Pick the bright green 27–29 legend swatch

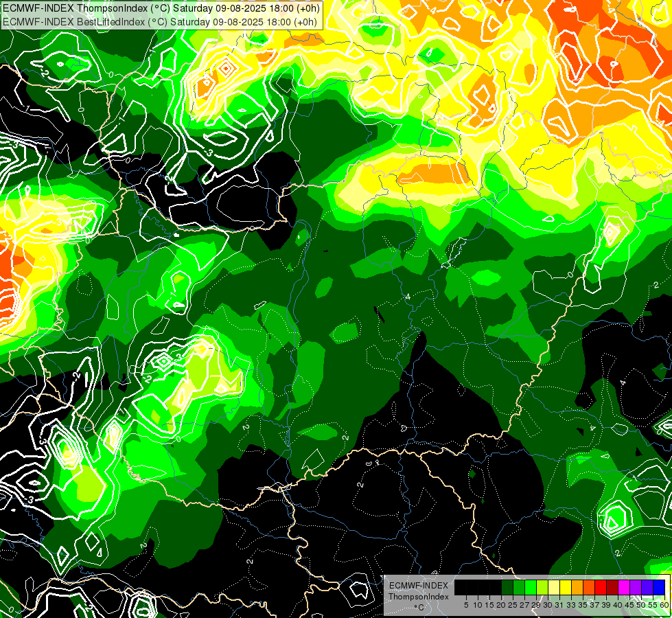tap(531, 587)
